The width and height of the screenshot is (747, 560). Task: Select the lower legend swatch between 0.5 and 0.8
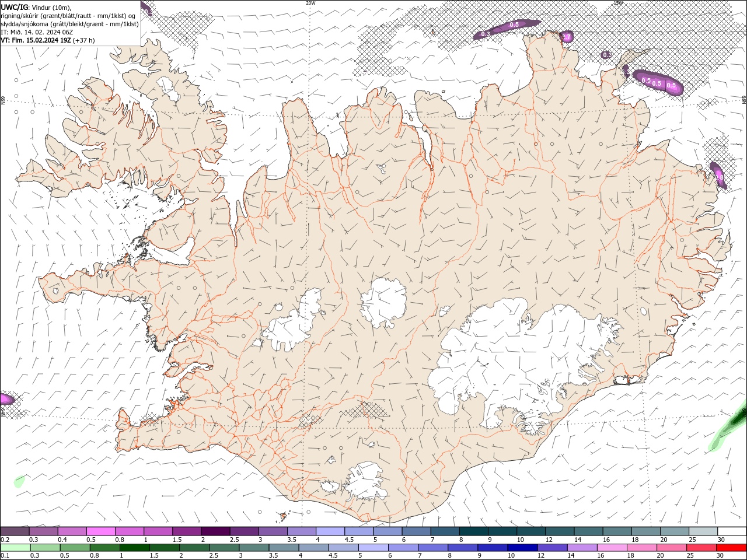pyautogui.click(x=75, y=548)
